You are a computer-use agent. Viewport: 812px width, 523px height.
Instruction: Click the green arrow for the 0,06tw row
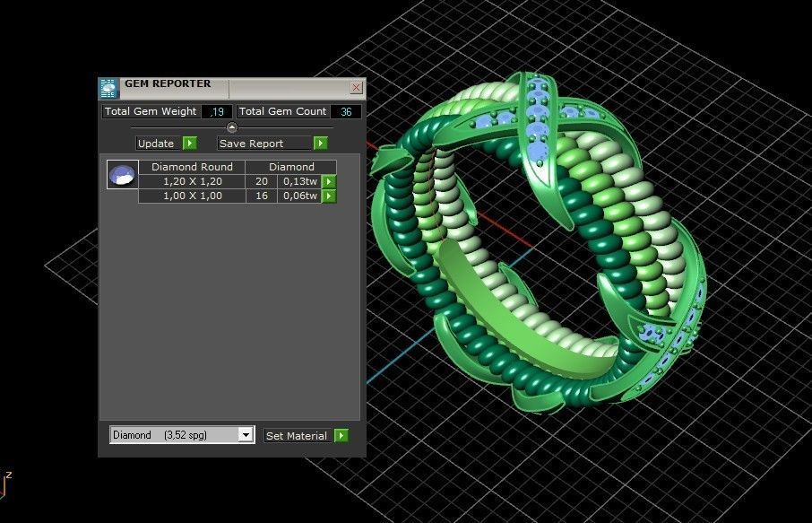pyautogui.click(x=329, y=196)
